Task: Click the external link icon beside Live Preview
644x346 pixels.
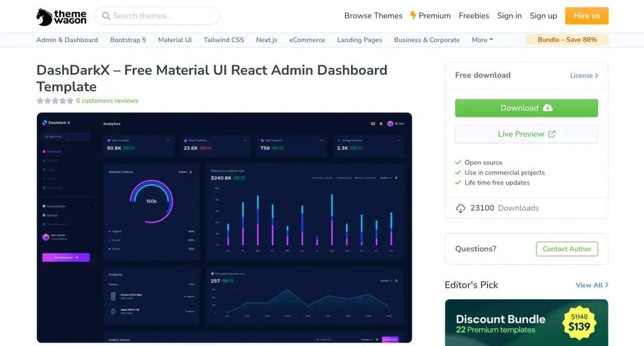Action: pos(552,134)
